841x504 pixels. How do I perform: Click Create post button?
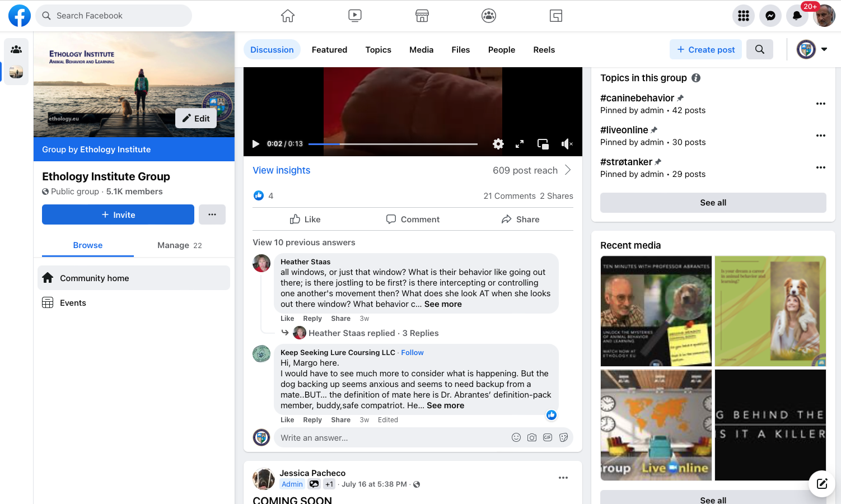[706, 49]
